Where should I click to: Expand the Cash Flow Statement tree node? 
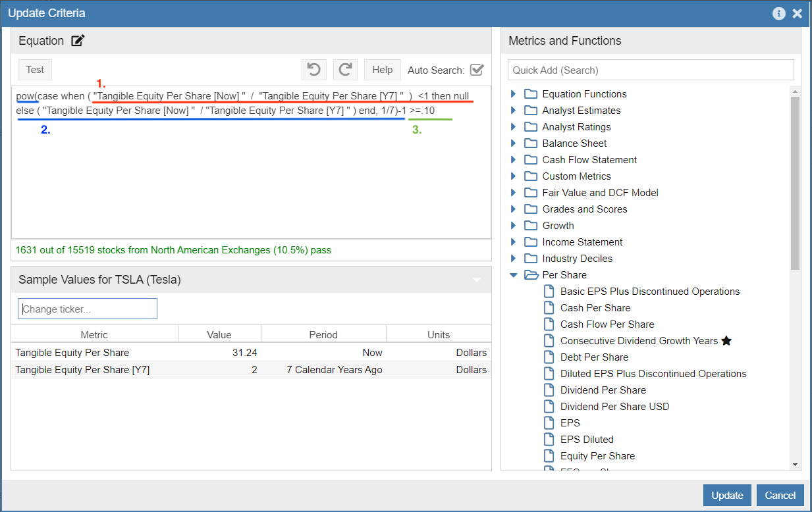click(514, 160)
